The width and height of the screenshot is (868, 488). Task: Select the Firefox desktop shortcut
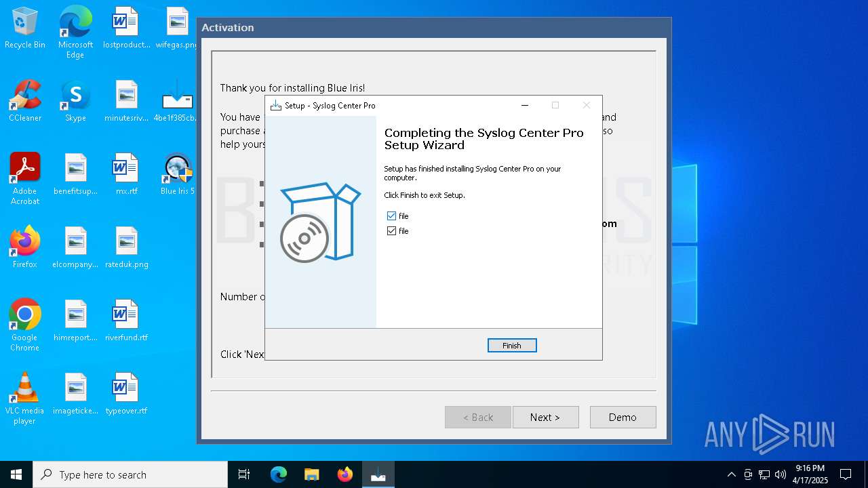[x=25, y=248]
